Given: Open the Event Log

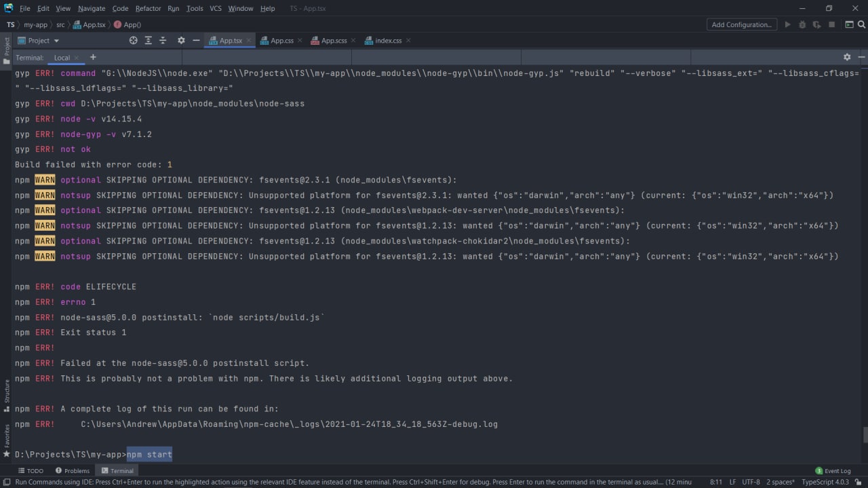Looking at the screenshot, I should 833,470.
